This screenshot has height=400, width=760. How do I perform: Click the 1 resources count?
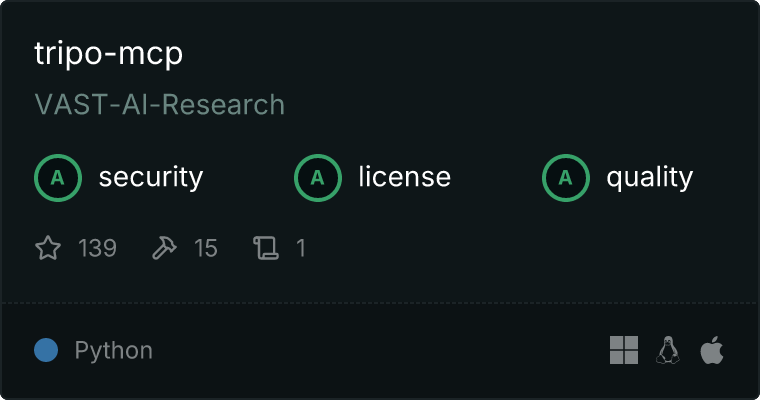coord(301,248)
